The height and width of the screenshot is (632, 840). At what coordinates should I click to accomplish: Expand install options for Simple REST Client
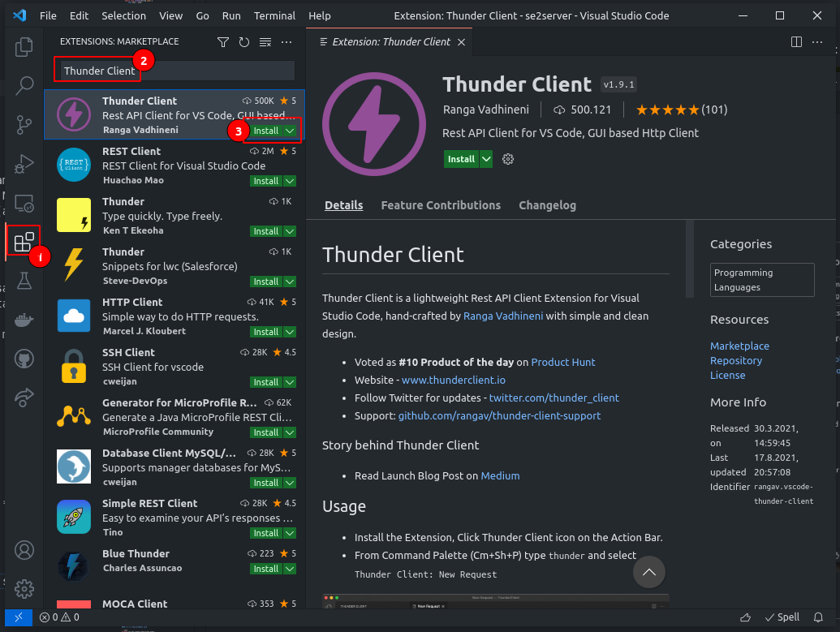coord(290,534)
